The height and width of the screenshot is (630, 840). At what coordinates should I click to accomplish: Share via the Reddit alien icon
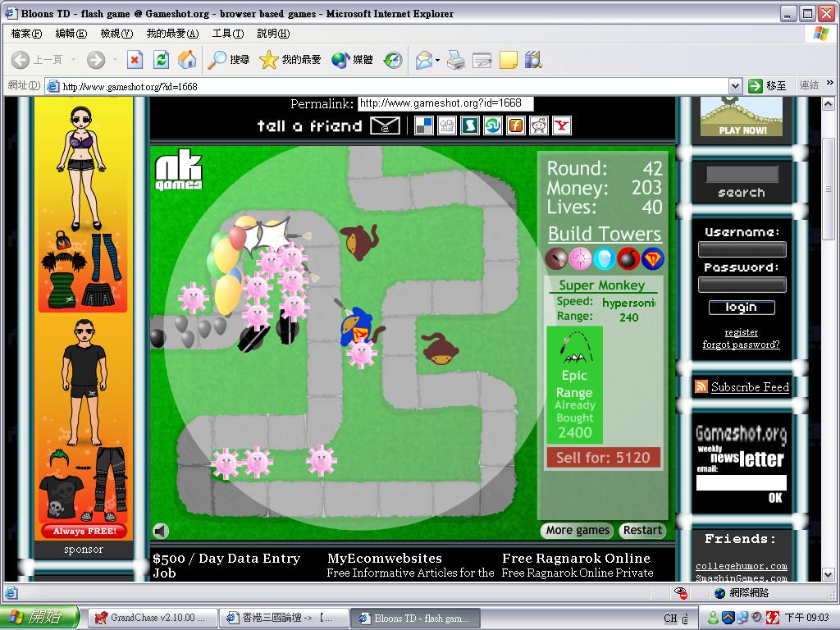[x=539, y=126]
